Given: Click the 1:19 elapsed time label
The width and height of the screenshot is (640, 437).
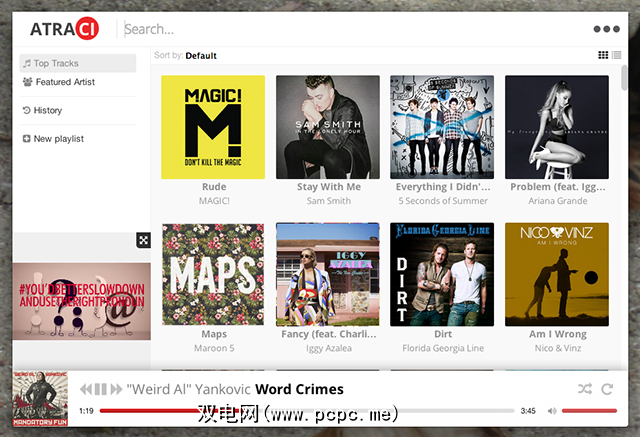Looking at the screenshot, I should 86,411.
